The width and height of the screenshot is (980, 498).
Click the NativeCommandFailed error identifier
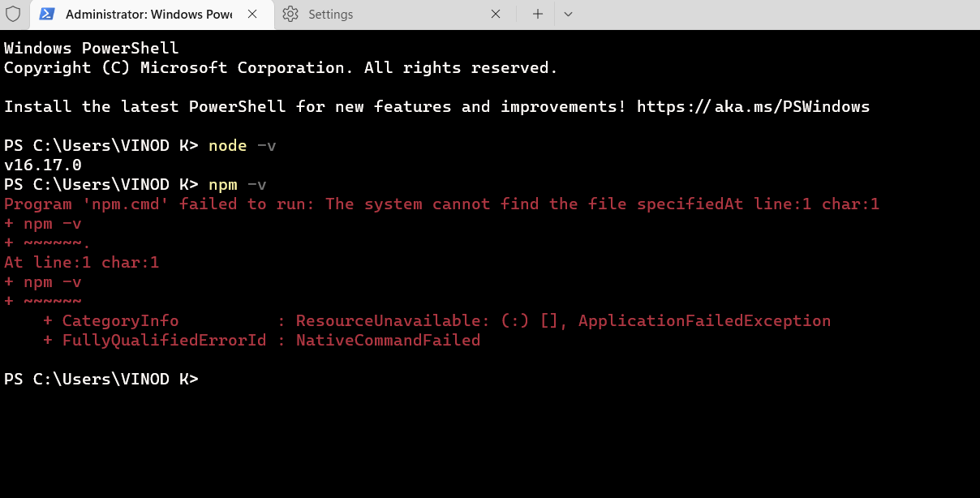388,340
